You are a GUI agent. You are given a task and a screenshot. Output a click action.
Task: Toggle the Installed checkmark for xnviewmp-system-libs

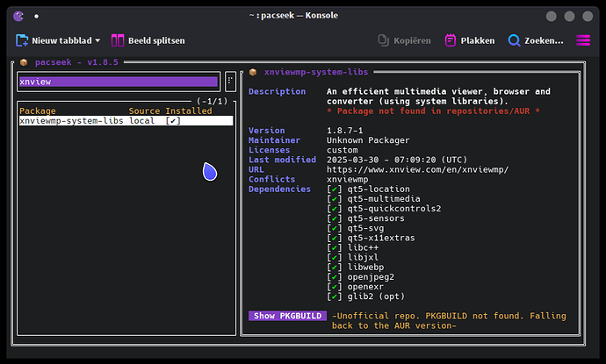[x=173, y=121]
